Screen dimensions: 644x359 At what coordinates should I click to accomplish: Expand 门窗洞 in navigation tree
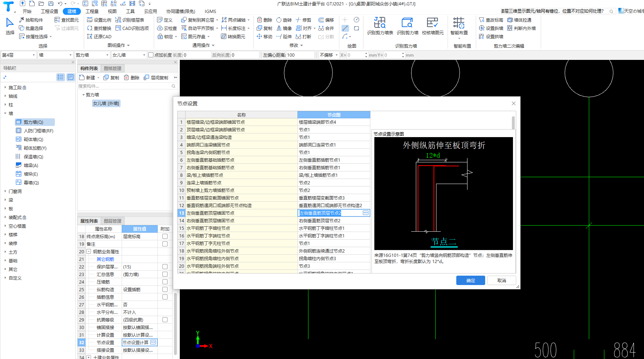pyautogui.click(x=5, y=191)
